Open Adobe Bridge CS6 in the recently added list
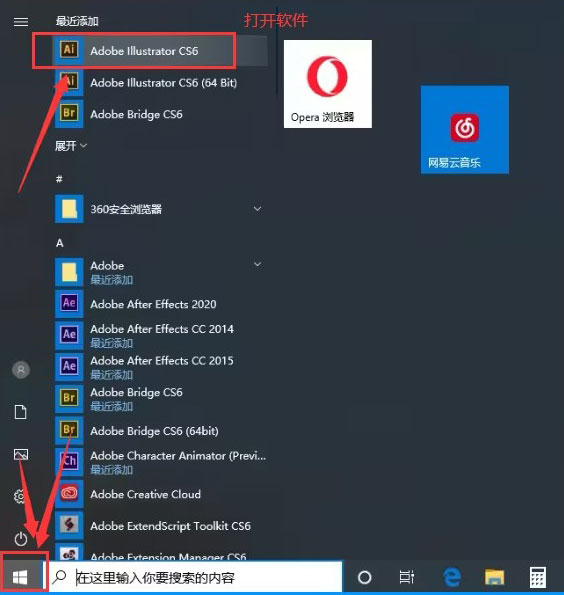564x595 pixels. coord(161,114)
